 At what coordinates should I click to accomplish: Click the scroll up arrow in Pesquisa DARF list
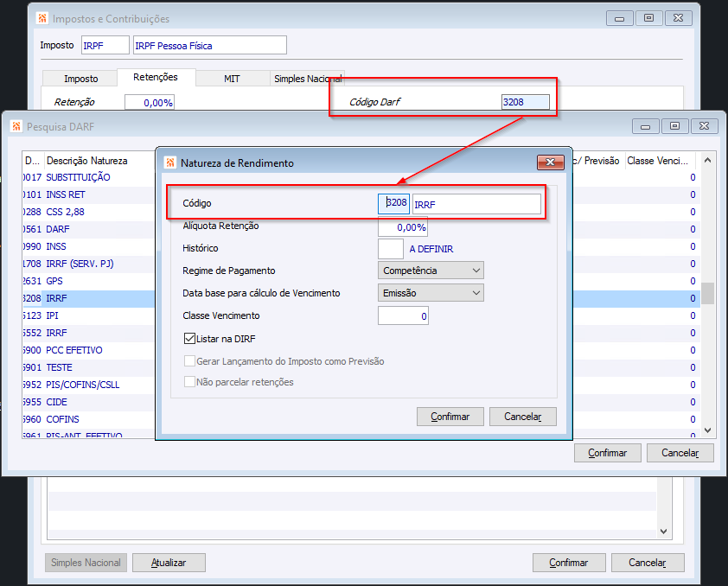[x=707, y=161]
